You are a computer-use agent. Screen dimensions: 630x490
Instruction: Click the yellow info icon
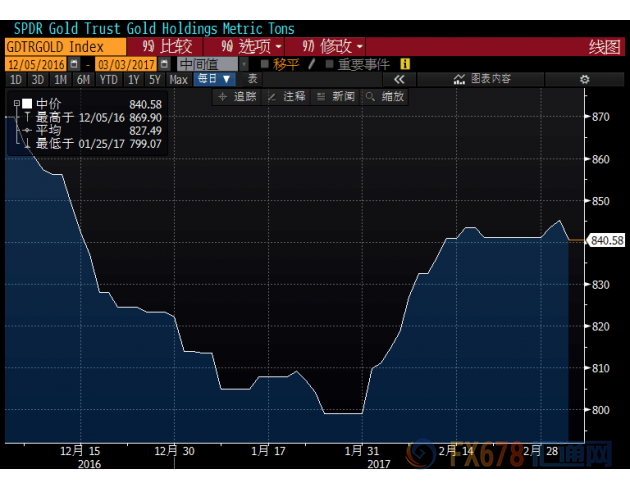coord(405,64)
